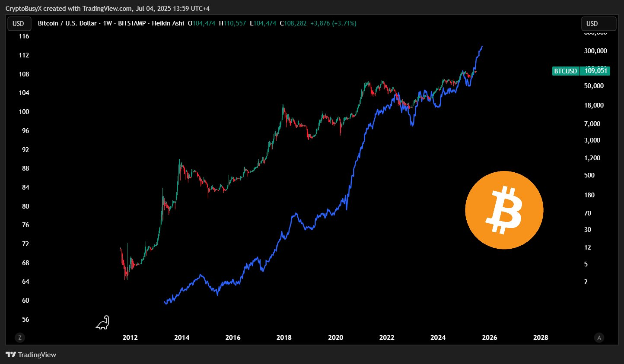Click the 109,051 current price label
The image size is (624, 364).
pyautogui.click(x=595, y=71)
